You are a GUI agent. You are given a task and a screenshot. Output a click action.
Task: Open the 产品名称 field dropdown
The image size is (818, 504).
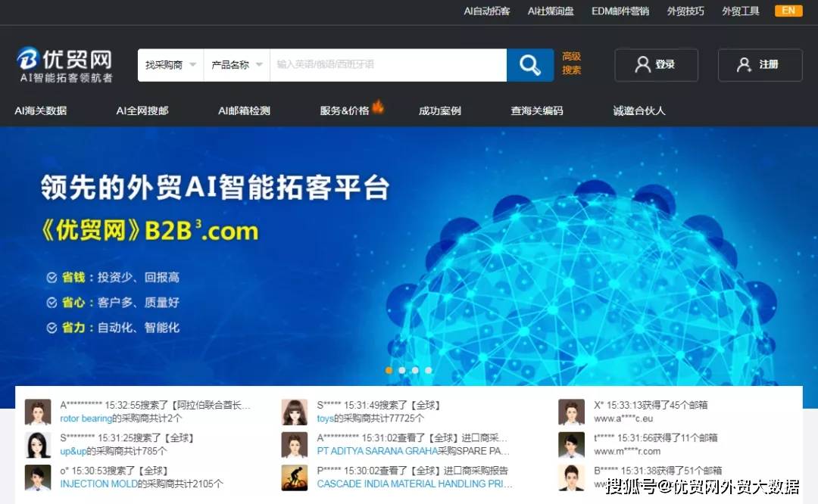pyautogui.click(x=237, y=65)
